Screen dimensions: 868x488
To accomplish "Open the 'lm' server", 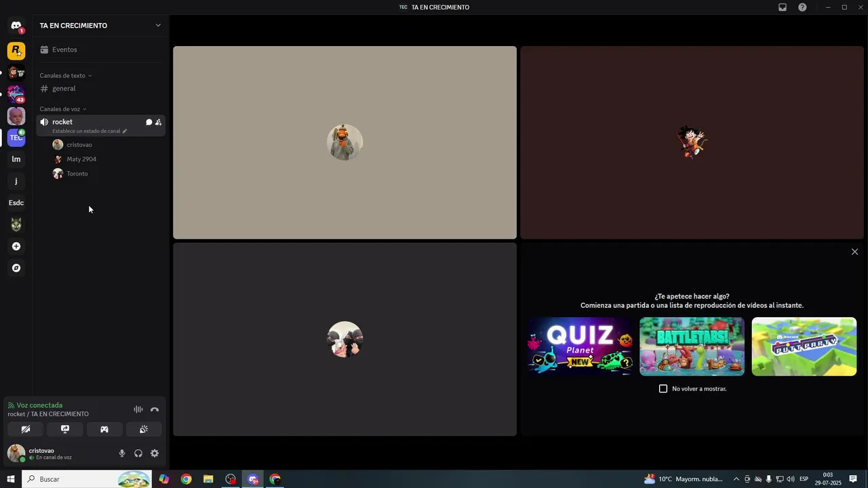I will [x=16, y=159].
